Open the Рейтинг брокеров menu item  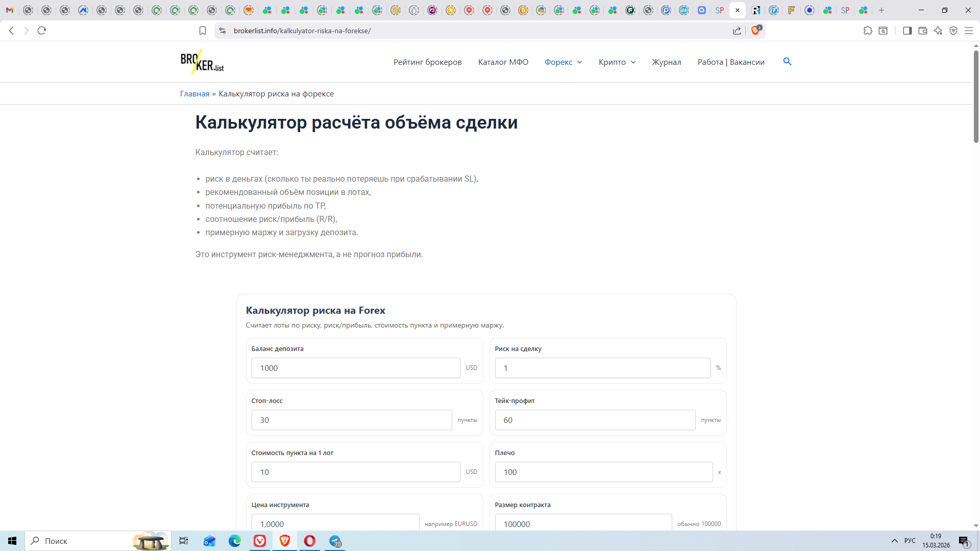pyautogui.click(x=427, y=62)
